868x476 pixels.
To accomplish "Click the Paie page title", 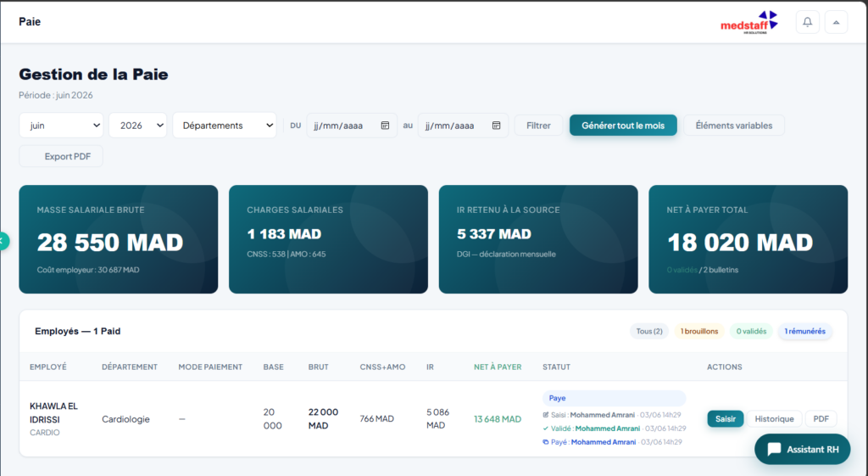I will (x=30, y=21).
